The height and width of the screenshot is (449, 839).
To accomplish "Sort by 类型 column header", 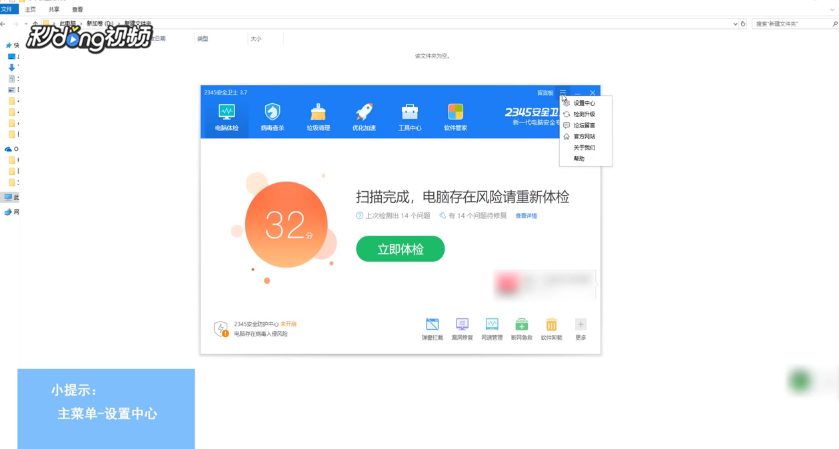I will click(203, 39).
